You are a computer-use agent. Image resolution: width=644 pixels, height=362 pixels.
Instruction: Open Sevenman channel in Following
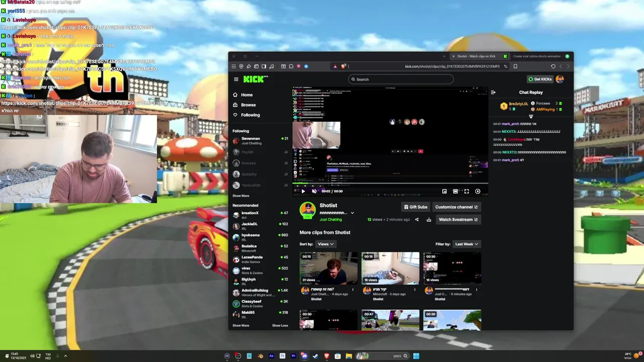tap(260, 141)
